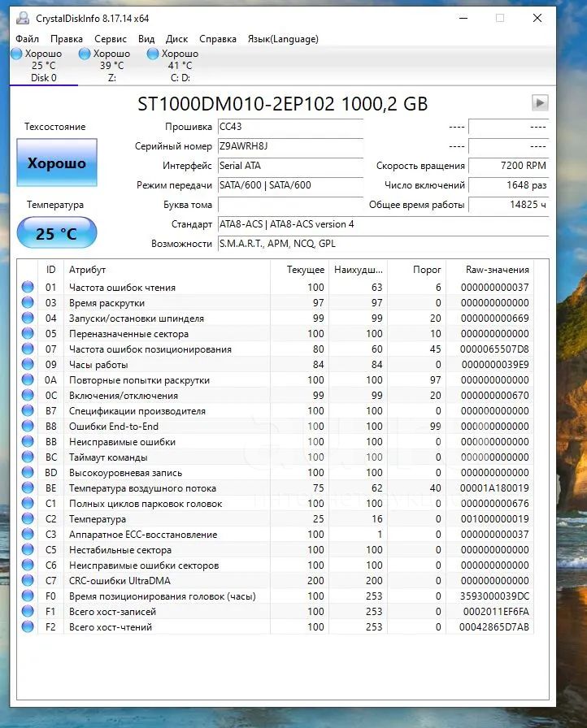Click the Интерфейс field Serial ATA
The image size is (587, 728).
tap(290, 166)
